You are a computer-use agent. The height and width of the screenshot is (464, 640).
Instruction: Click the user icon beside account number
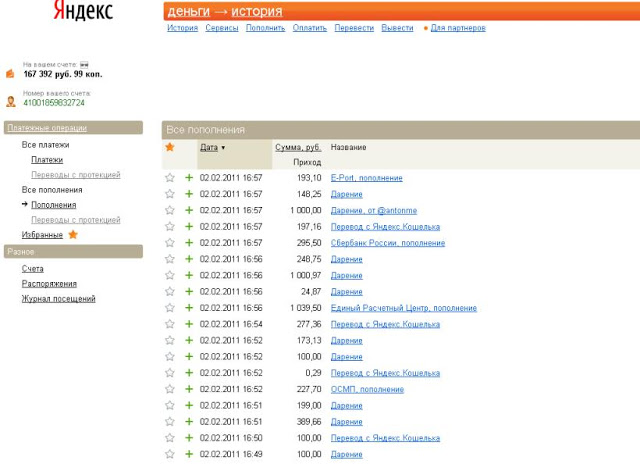(11, 102)
